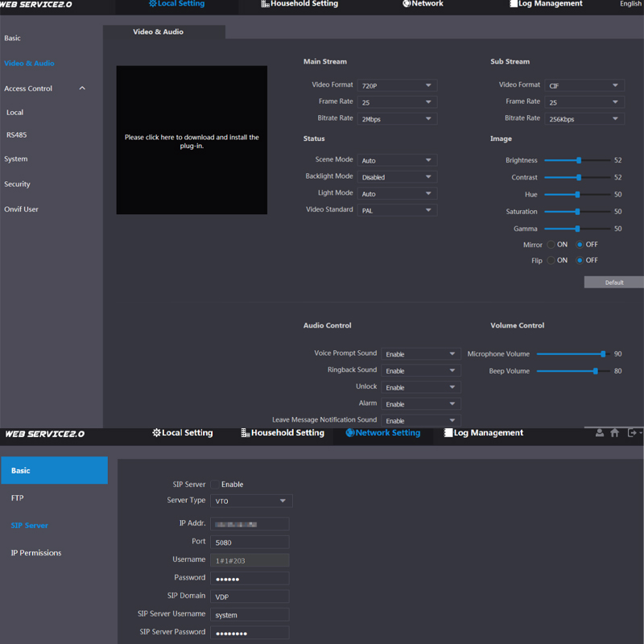The width and height of the screenshot is (644, 644).
Task: Enable the SIP Server checkbox
Action: pyautogui.click(x=215, y=485)
